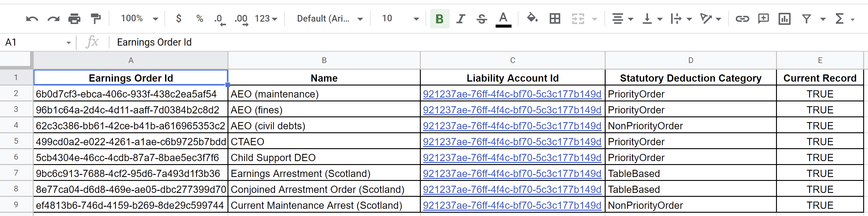Open the text wrapping dropdown
This screenshot has width=868, height=216.
coord(681,19)
